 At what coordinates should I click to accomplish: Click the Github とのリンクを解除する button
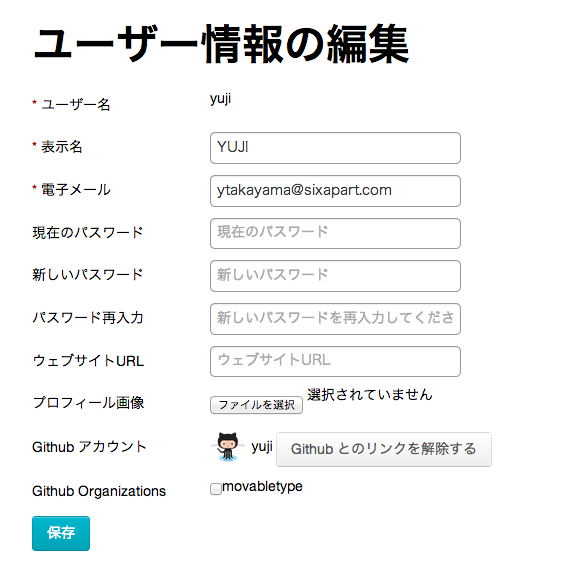384,449
